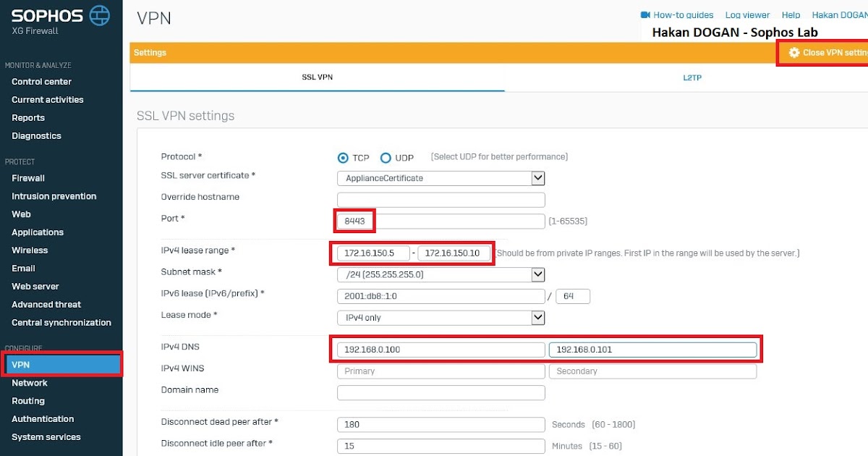
Task: Click Disconnect idle peer after field
Action: pos(441,446)
